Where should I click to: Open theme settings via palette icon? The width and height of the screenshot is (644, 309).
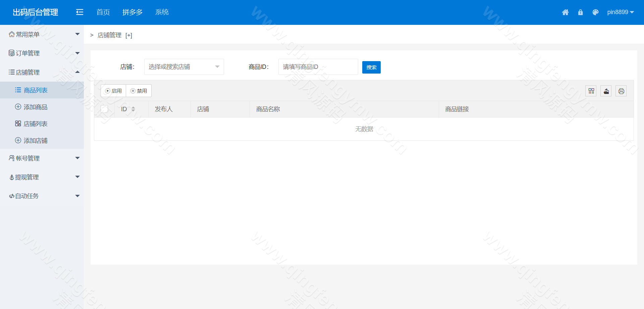pyautogui.click(x=596, y=12)
